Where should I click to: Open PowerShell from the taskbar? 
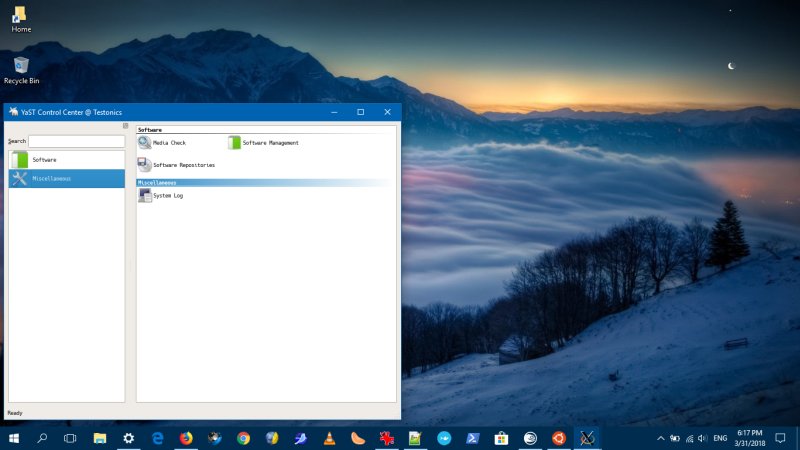point(473,438)
